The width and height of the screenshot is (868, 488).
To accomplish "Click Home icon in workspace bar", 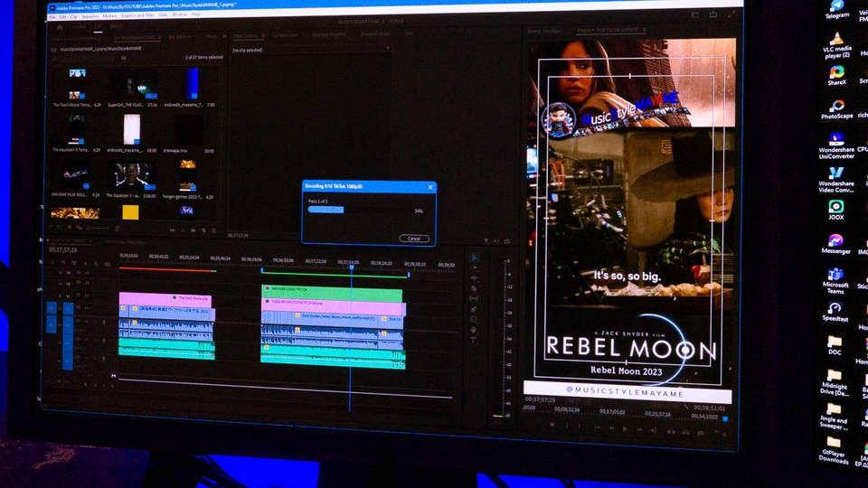I will point(60,27).
